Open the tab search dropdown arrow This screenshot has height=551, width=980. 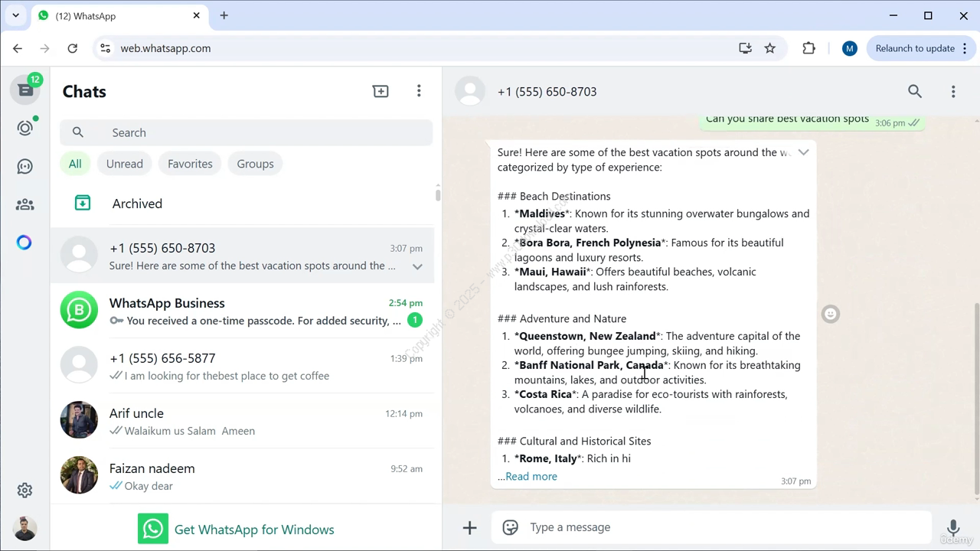(x=15, y=15)
